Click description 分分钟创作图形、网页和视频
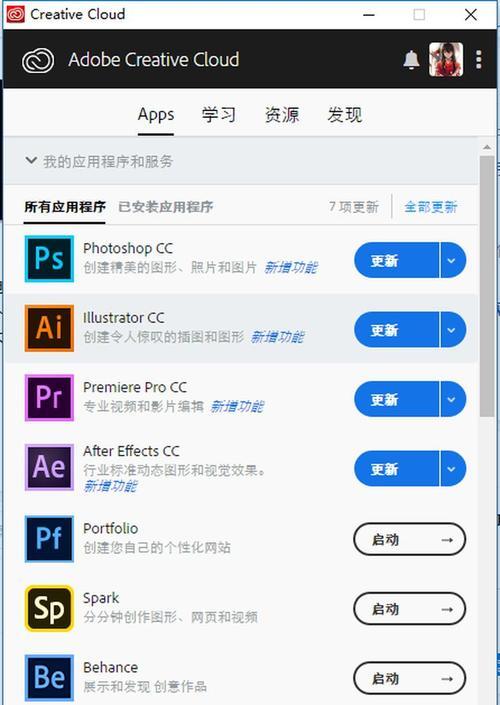Viewport: 500px width, 705px height. [x=170, y=617]
